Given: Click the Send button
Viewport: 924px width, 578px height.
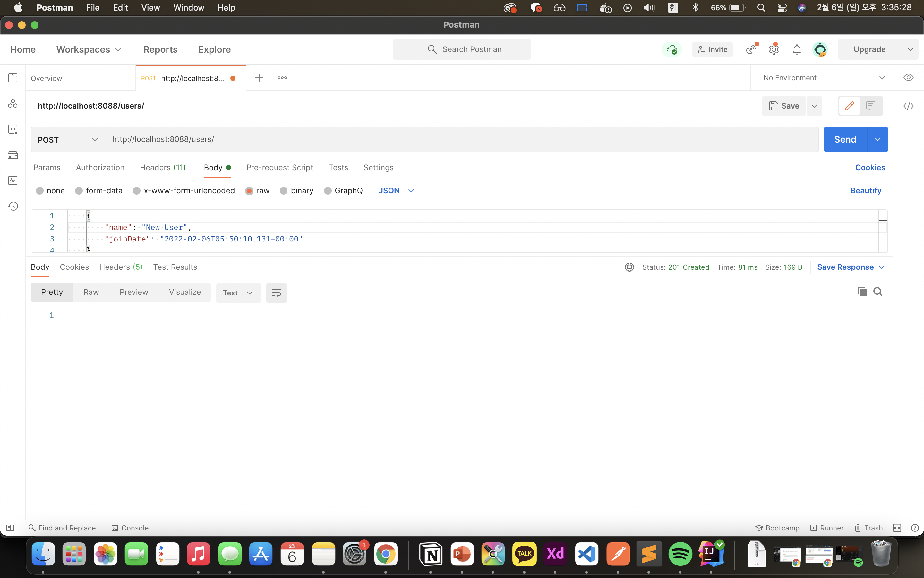Looking at the screenshot, I should tap(845, 140).
